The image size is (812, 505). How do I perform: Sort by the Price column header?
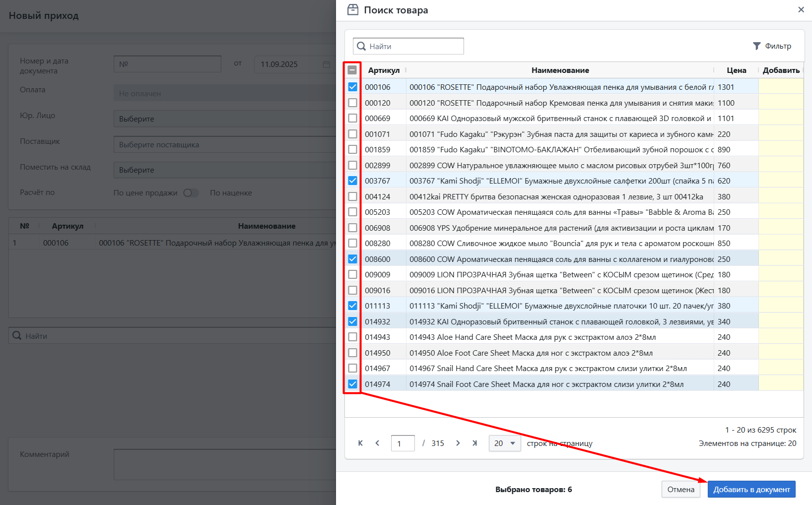(736, 70)
